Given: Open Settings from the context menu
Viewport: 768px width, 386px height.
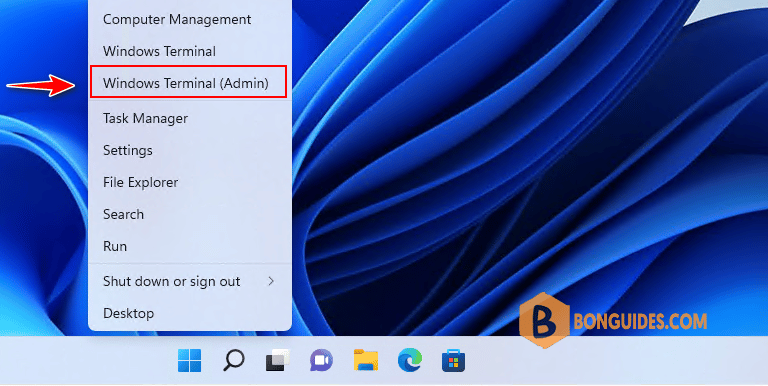Looking at the screenshot, I should (190, 150).
